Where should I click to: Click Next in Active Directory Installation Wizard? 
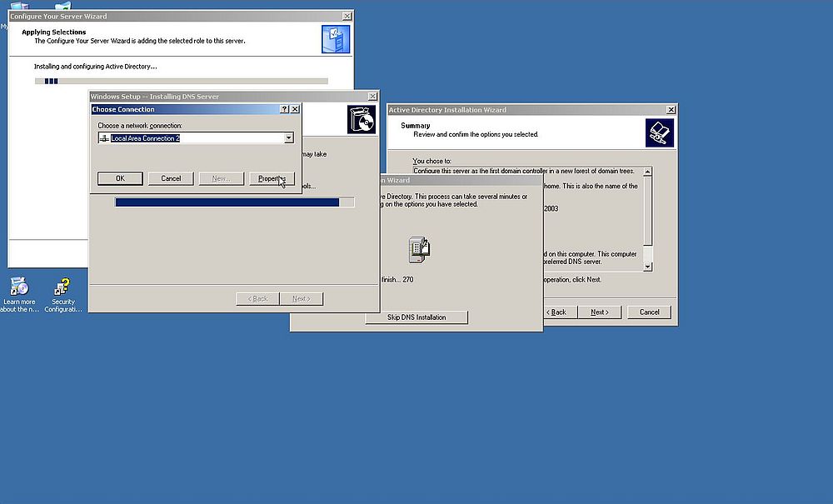click(x=599, y=312)
